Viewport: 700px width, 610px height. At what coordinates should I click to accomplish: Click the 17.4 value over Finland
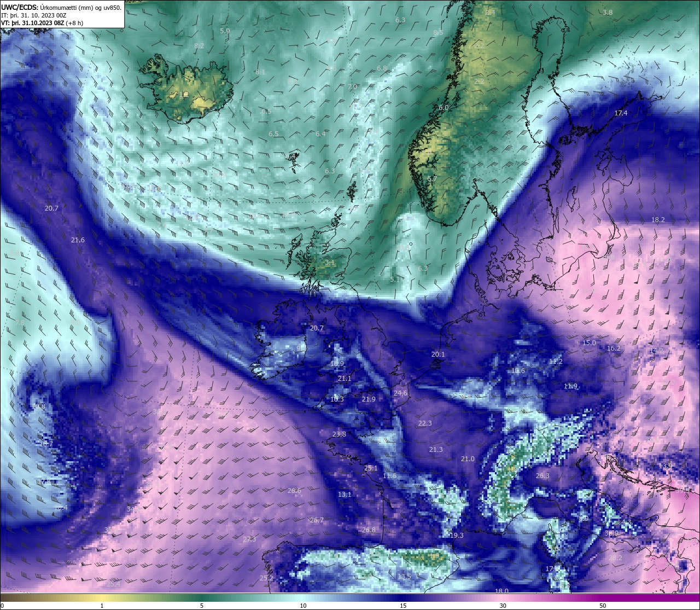pyautogui.click(x=621, y=113)
